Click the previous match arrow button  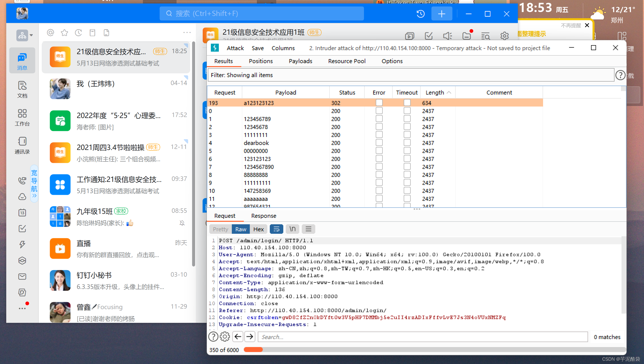238,337
